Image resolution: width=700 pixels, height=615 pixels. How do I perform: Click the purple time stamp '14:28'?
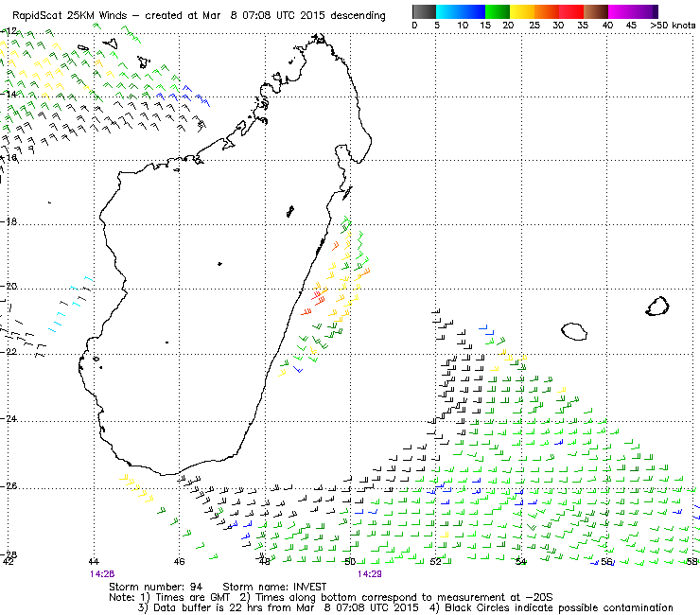102,574
